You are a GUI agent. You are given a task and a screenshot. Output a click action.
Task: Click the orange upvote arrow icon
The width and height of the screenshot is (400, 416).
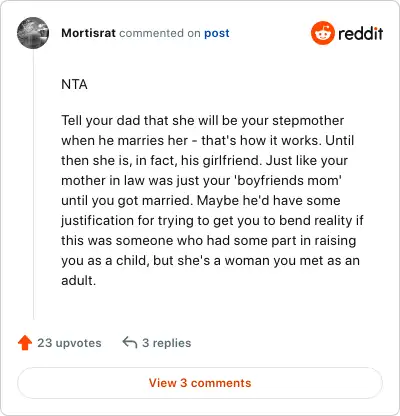[x=25, y=343]
